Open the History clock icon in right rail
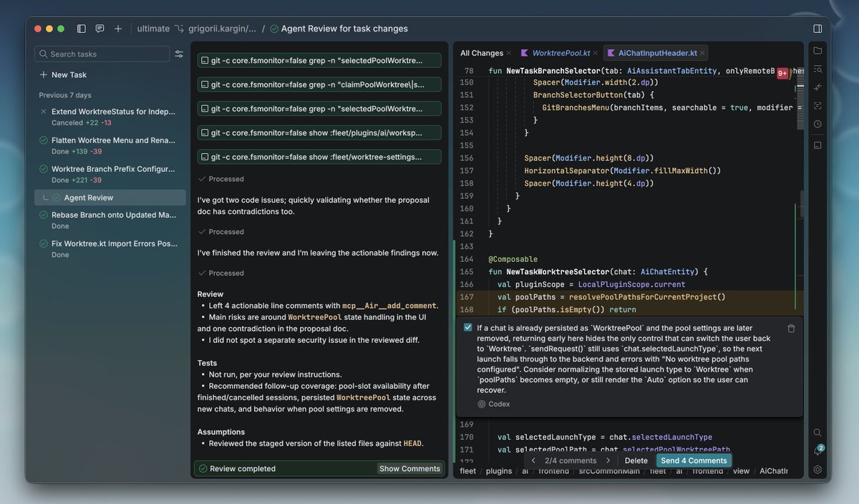Viewport: 859px width, 504px height. pos(817,124)
